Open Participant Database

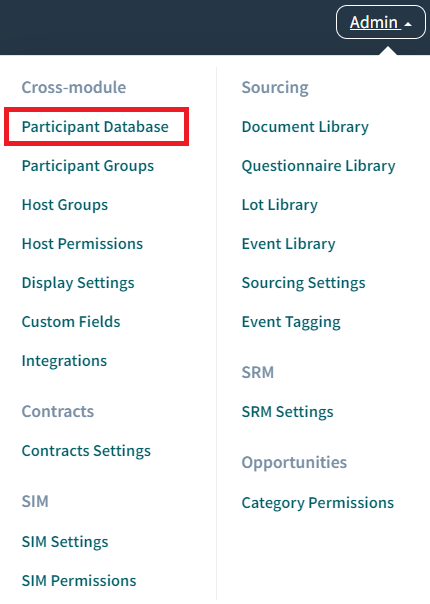click(x=95, y=127)
